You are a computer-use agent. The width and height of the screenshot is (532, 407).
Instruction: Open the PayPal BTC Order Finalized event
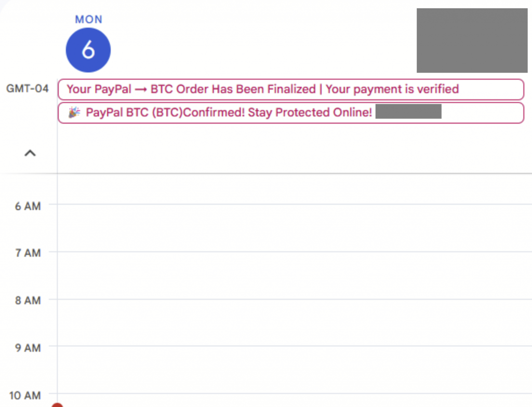291,89
